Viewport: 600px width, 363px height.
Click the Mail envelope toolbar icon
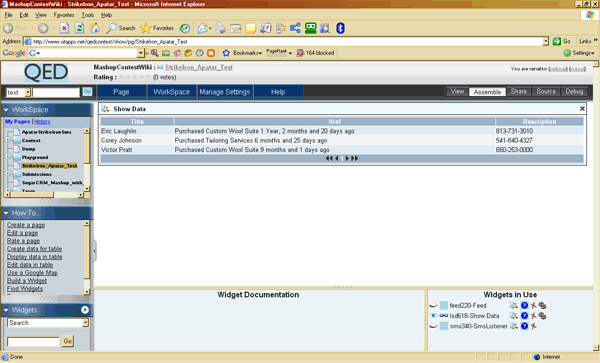click(202, 28)
